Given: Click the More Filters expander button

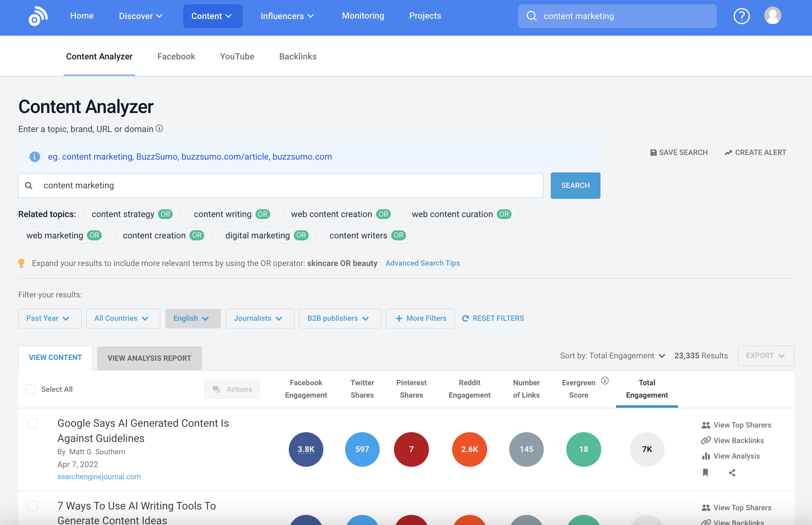Looking at the screenshot, I should click(x=422, y=318).
